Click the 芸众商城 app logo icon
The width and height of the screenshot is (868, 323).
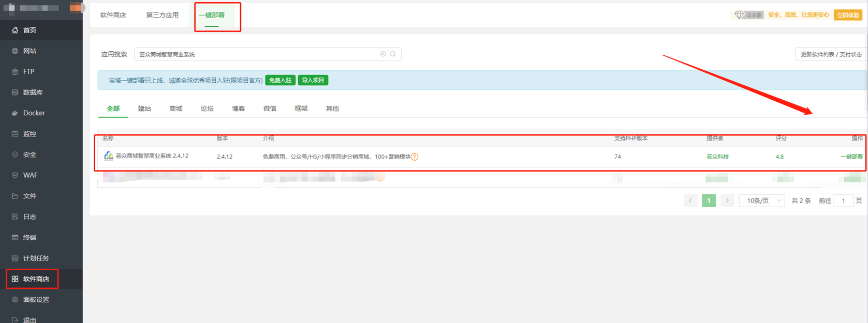pos(108,156)
